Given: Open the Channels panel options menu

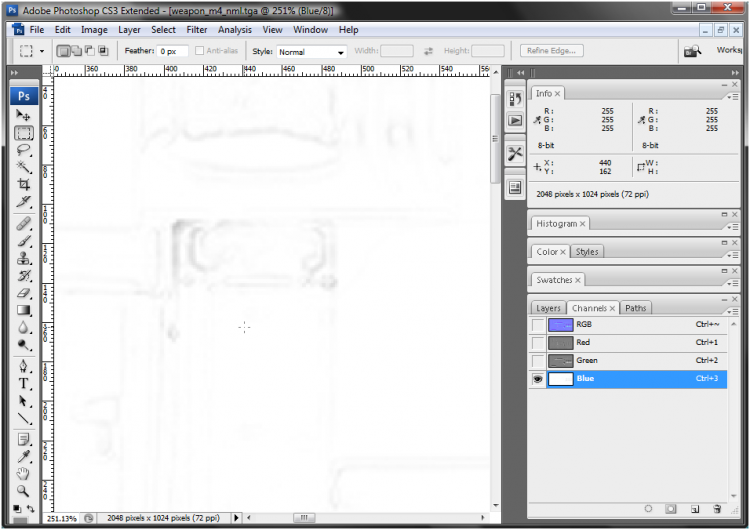Looking at the screenshot, I should point(736,308).
